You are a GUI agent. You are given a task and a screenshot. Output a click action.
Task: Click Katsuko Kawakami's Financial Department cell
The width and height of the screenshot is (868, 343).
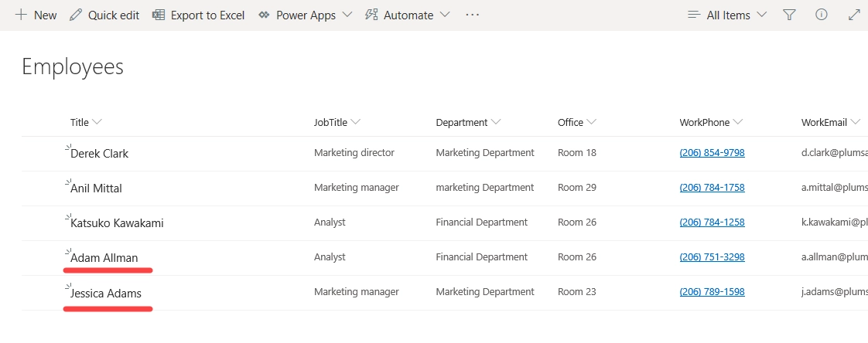click(x=482, y=222)
